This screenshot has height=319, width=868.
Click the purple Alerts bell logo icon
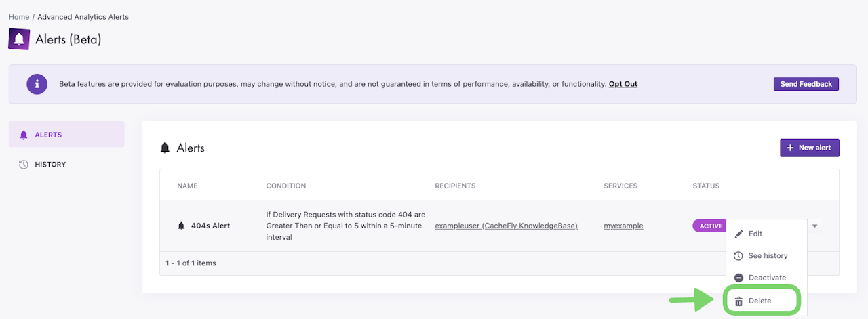point(19,39)
